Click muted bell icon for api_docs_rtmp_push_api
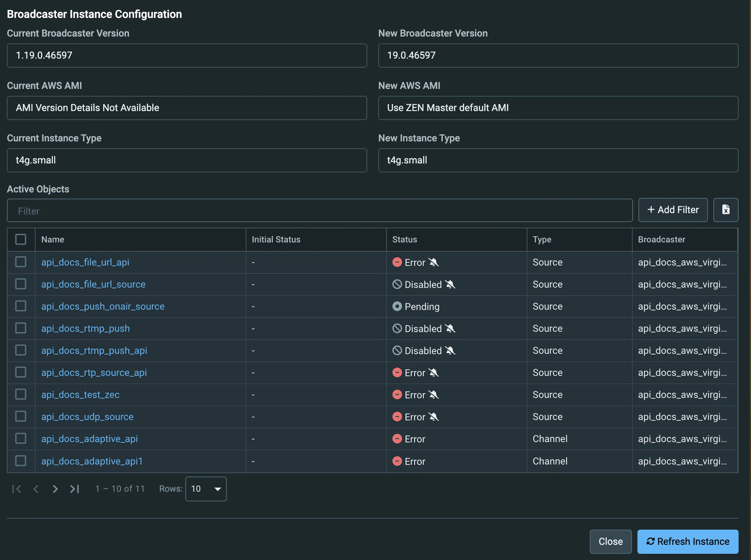 (x=450, y=351)
